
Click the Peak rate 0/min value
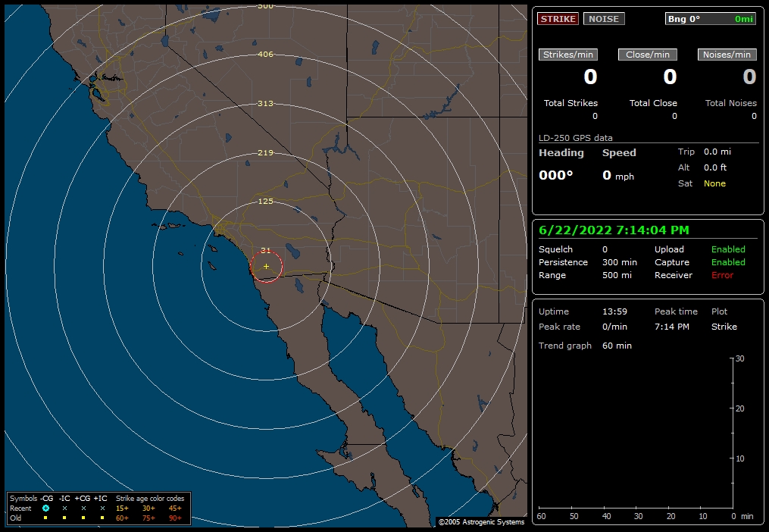pos(614,327)
